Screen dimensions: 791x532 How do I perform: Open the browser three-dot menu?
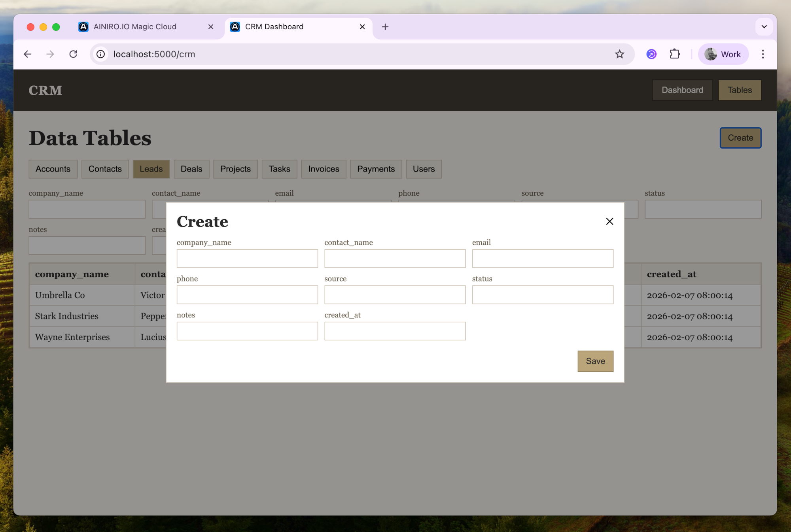pos(763,54)
